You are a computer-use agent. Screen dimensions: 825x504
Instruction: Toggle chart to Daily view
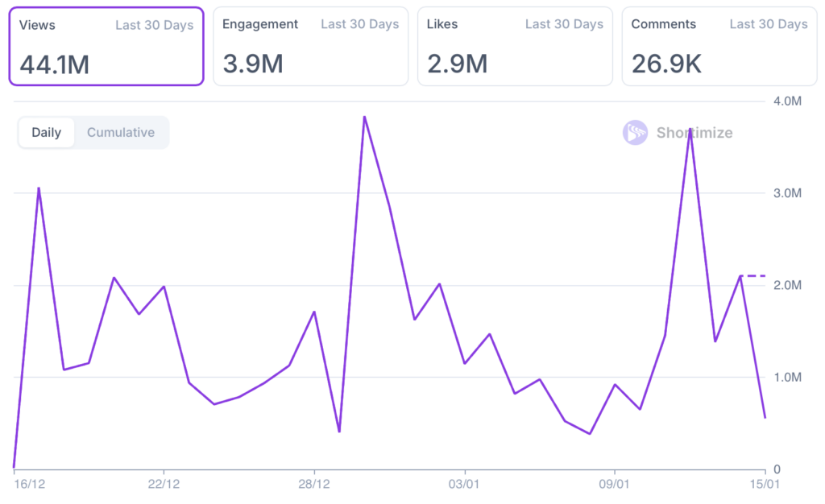[46, 133]
